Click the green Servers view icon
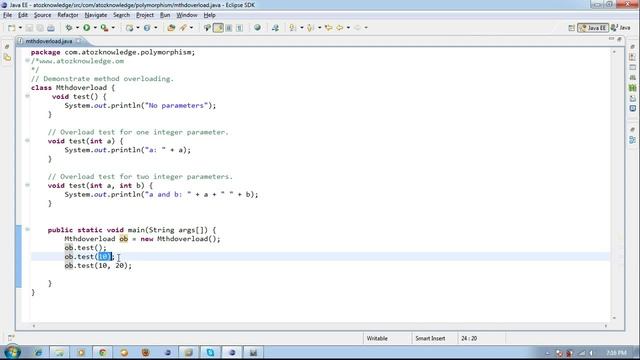The height and width of the screenshot is (360, 640). tap(632, 88)
